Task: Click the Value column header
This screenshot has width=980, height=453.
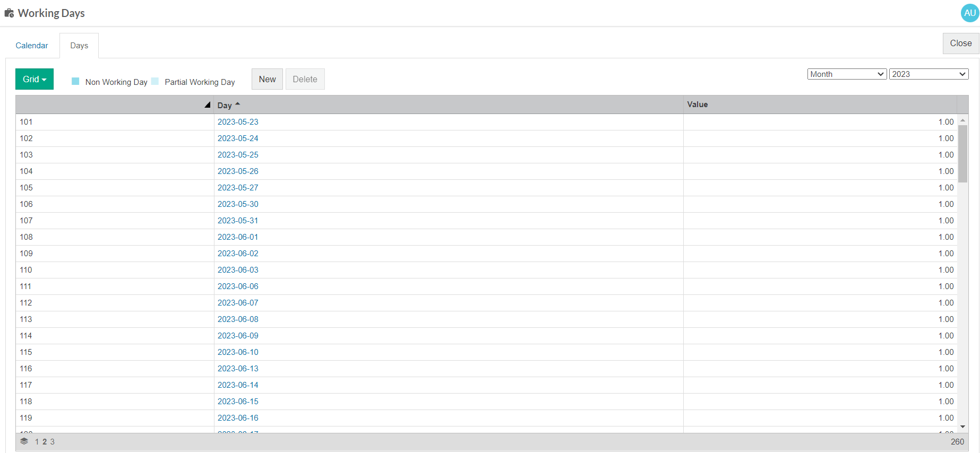Action: (697, 104)
